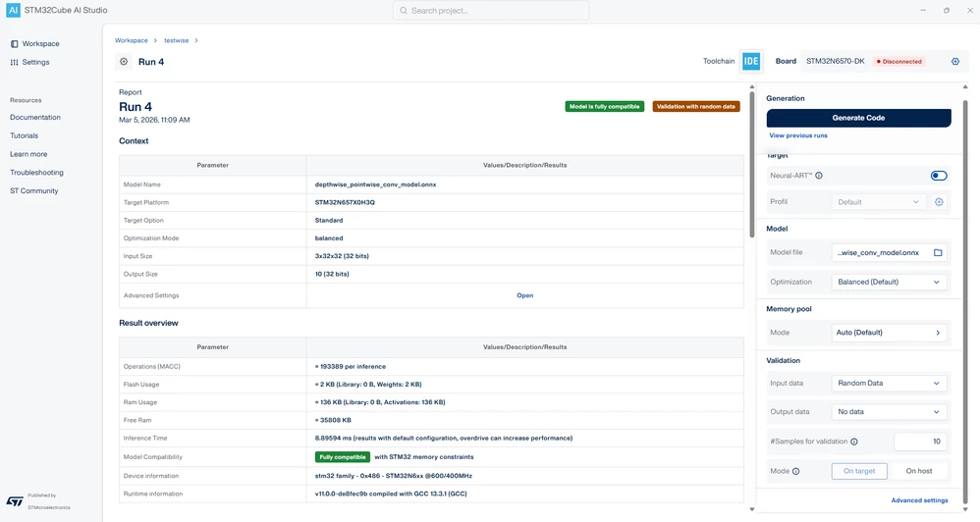
Task: Click the report scrollbar up arrow
Action: click(752, 86)
